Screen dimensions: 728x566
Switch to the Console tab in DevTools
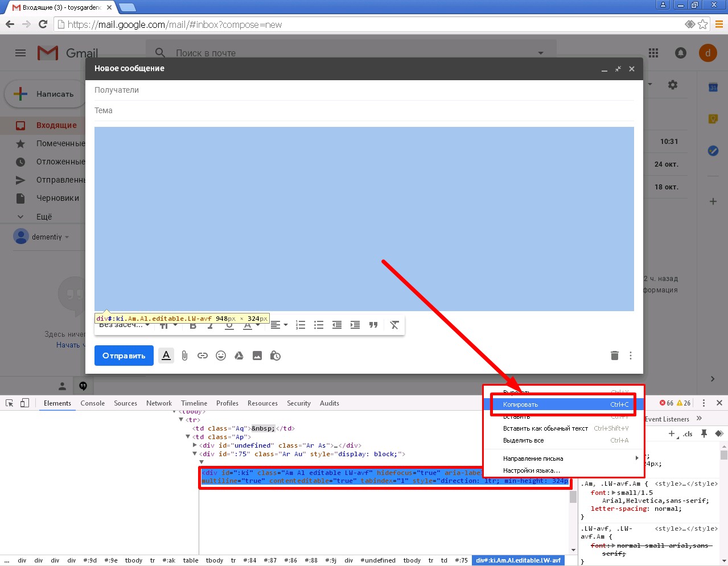[x=93, y=403]
